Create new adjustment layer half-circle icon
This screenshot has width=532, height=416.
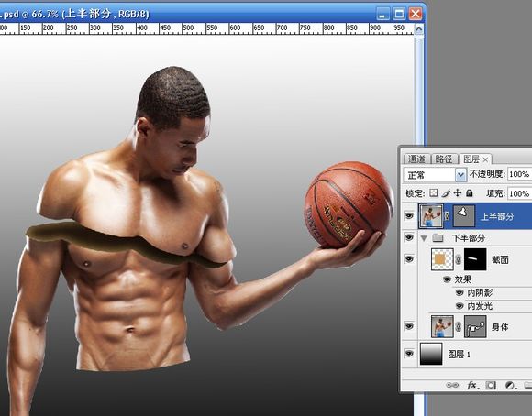coord(510,385)
